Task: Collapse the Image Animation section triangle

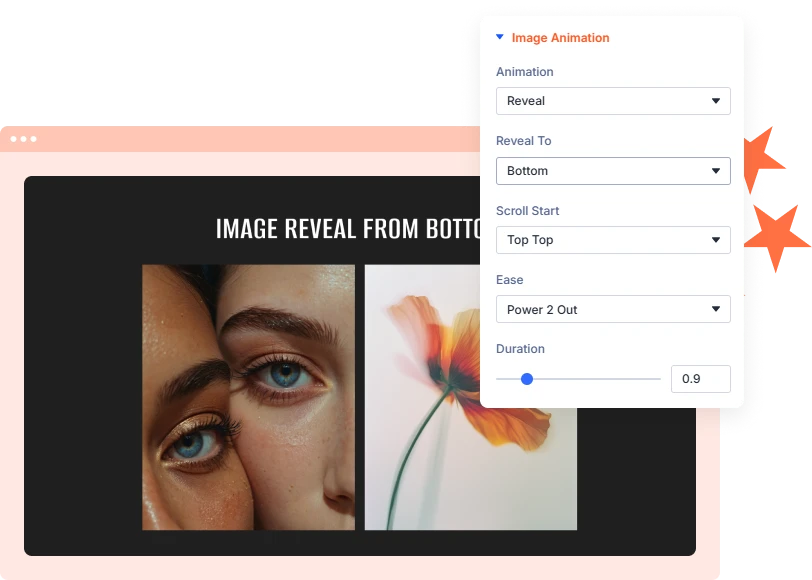Action: 500,37
